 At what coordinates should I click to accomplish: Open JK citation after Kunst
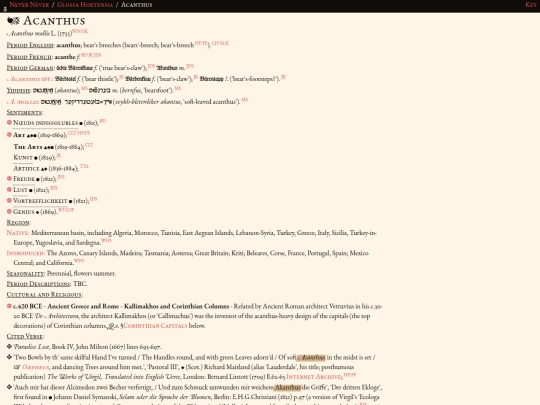pos(59,156)
